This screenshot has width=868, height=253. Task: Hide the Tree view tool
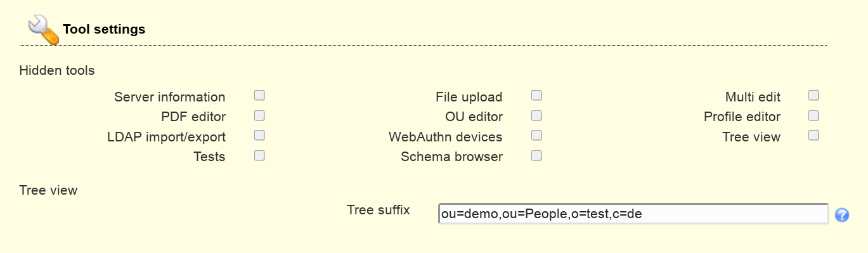click(x=813, y=135)
